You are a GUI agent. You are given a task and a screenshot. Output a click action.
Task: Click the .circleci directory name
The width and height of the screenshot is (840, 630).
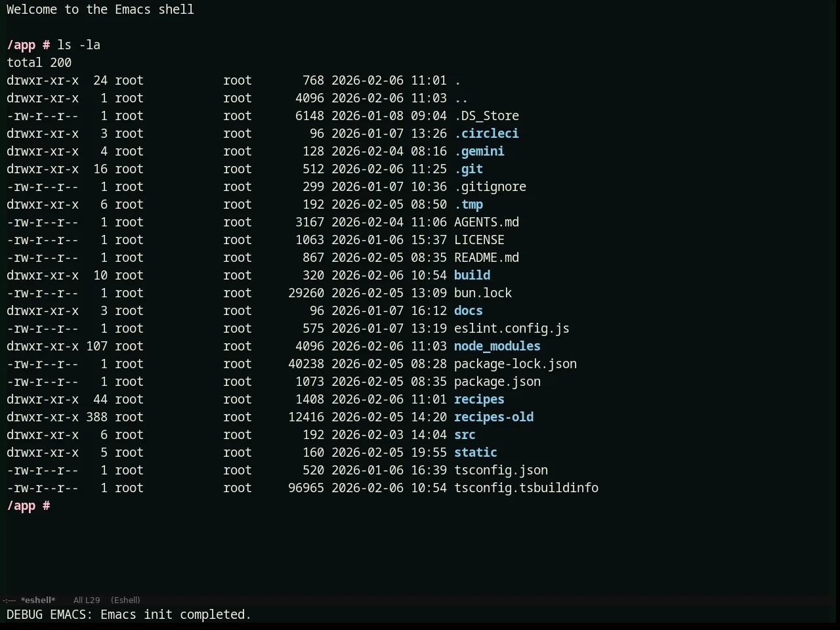click(x=486, y=133)
